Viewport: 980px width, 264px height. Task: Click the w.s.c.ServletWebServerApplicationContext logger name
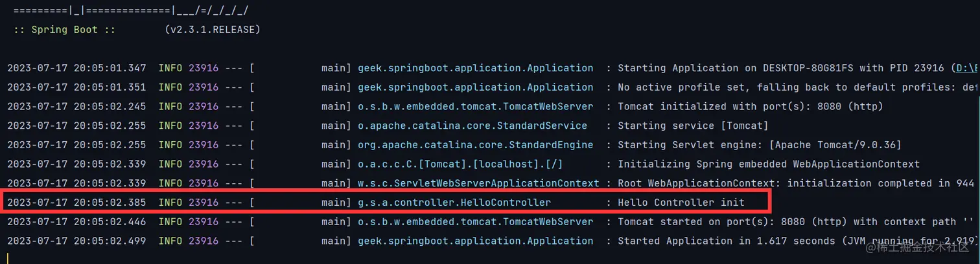pos(478,183)
